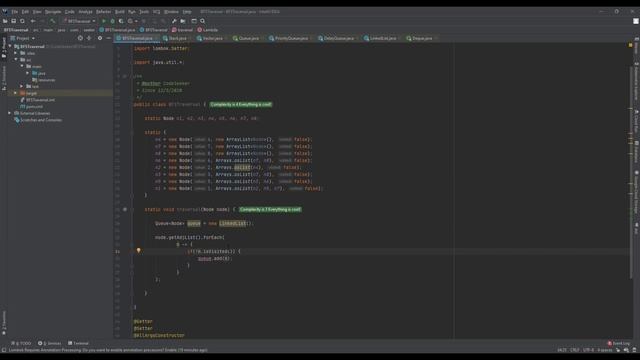Open the Navigate menu
Viewport: 640px width, 360px height.
53,12
